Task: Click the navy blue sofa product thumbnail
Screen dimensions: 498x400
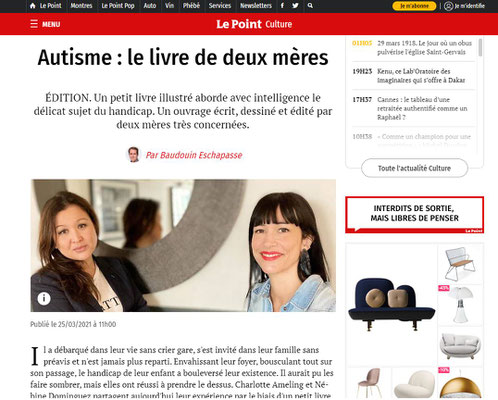Action: (391, 304)
